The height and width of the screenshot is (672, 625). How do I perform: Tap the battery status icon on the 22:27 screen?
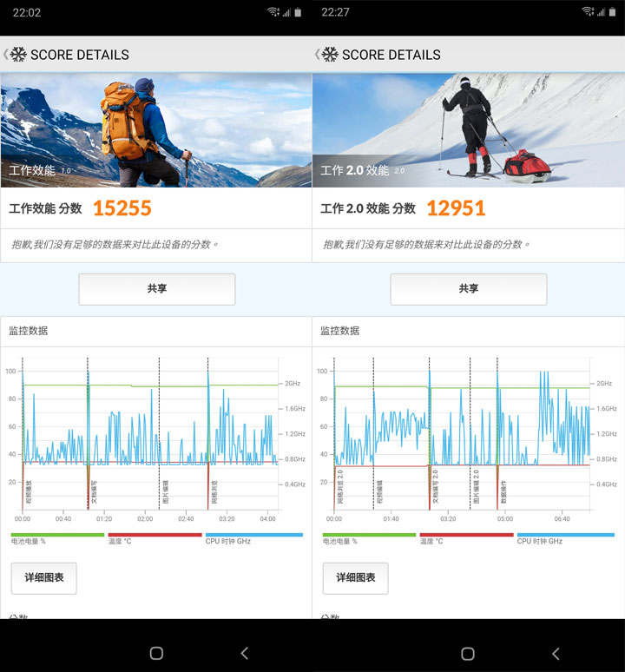pyautogui.click(x=610, y=12)
